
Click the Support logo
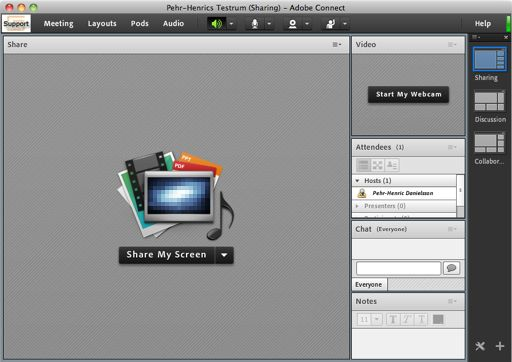tap(16, 23)
